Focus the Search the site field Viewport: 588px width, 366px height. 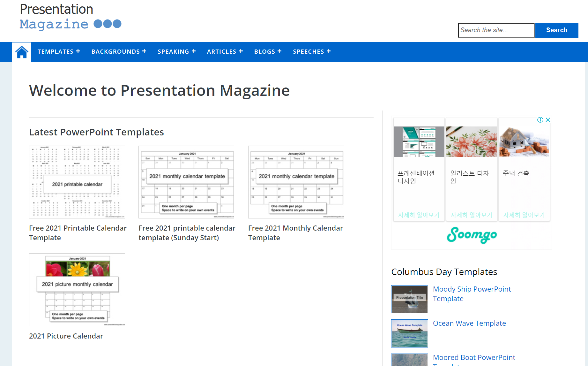coord(496,30)
